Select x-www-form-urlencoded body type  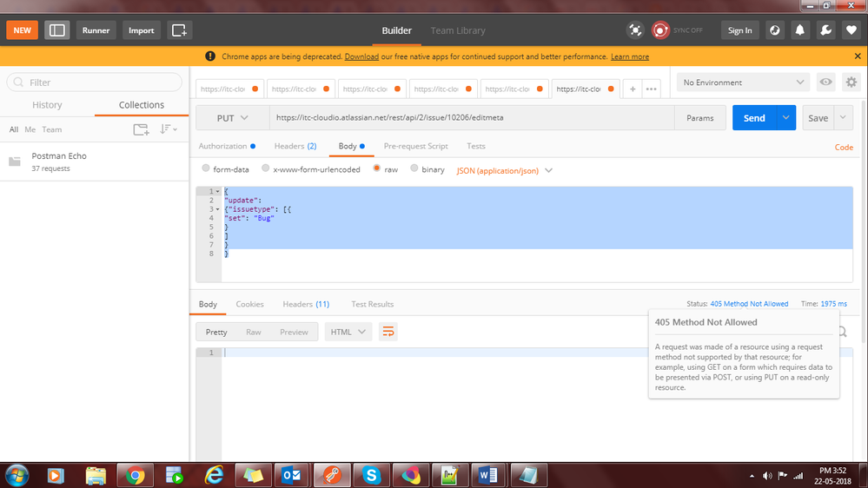(265, 168)
